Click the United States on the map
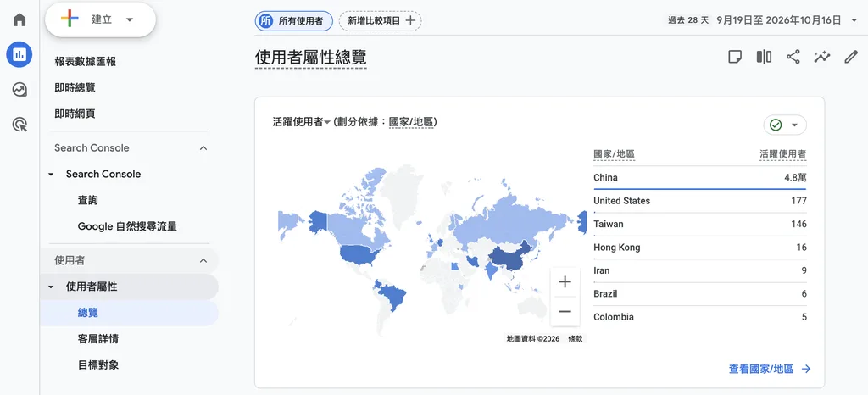Image resolution: width=868 pixels, height=395 pixels. (357, 253)
